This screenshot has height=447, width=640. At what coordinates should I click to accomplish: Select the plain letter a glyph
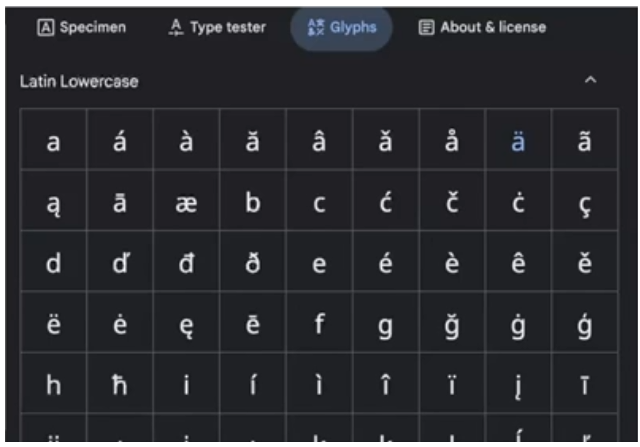pos(53,142)
